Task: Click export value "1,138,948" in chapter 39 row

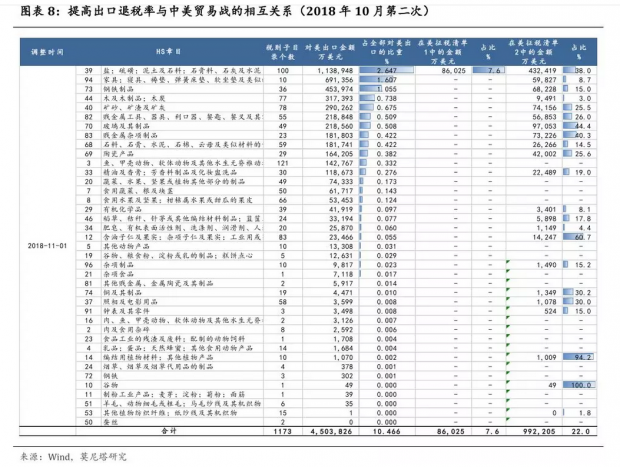Action: pos(335,71)
